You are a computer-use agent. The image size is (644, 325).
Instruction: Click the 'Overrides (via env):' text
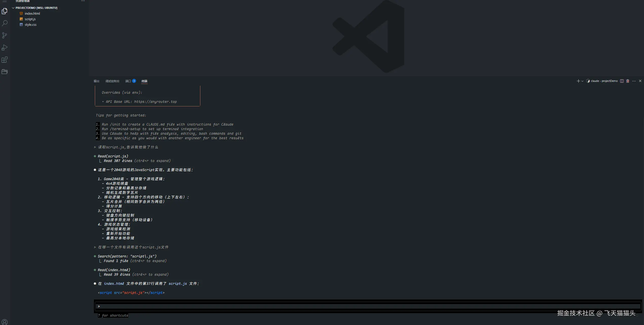(122, 92)
